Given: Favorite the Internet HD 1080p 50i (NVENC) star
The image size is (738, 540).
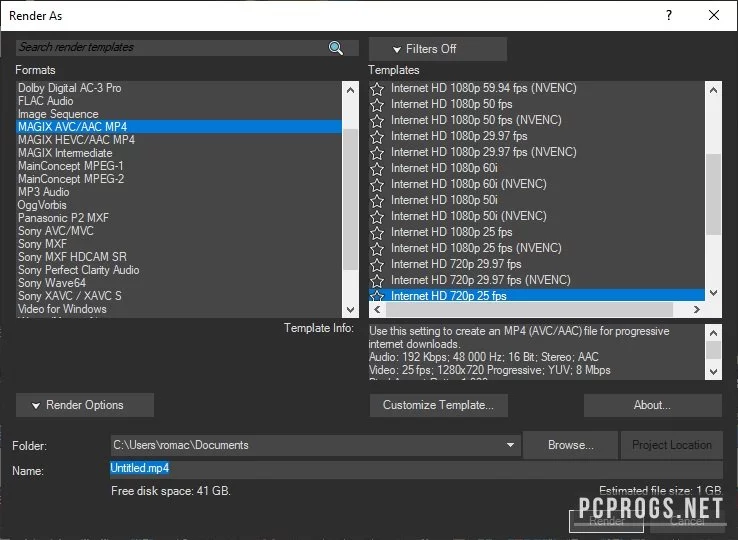Looking at the screenshot, I should coord(377,217).
